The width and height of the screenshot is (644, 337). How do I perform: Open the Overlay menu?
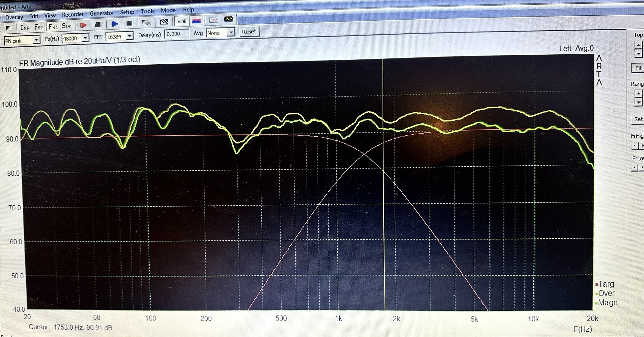pyautogui.click(x=14, y=17)
